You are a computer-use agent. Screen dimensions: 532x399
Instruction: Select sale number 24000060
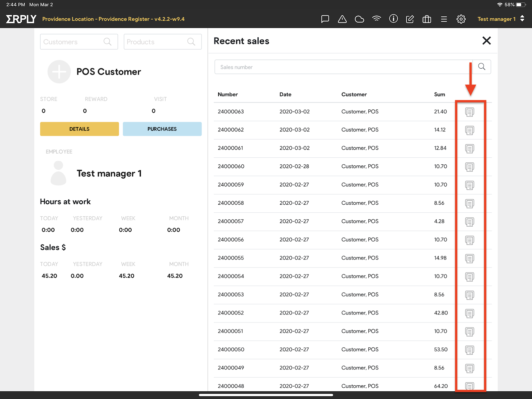click(x=231, y=166)
